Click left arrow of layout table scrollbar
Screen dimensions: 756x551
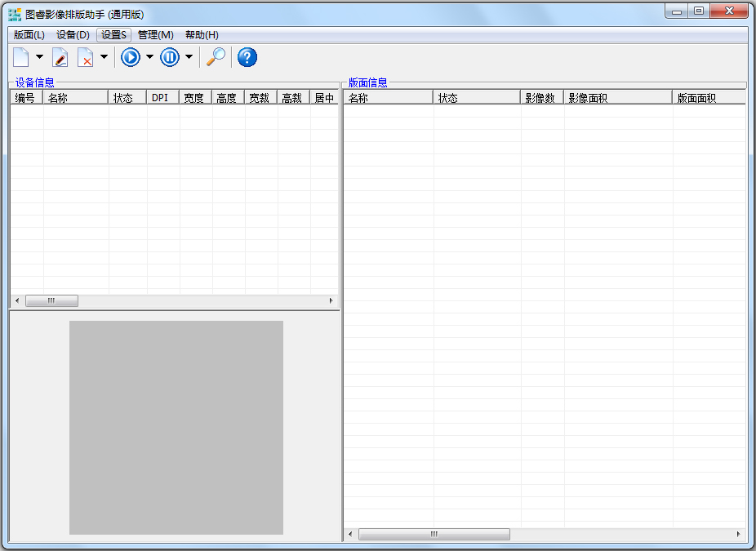click(350, 534)
